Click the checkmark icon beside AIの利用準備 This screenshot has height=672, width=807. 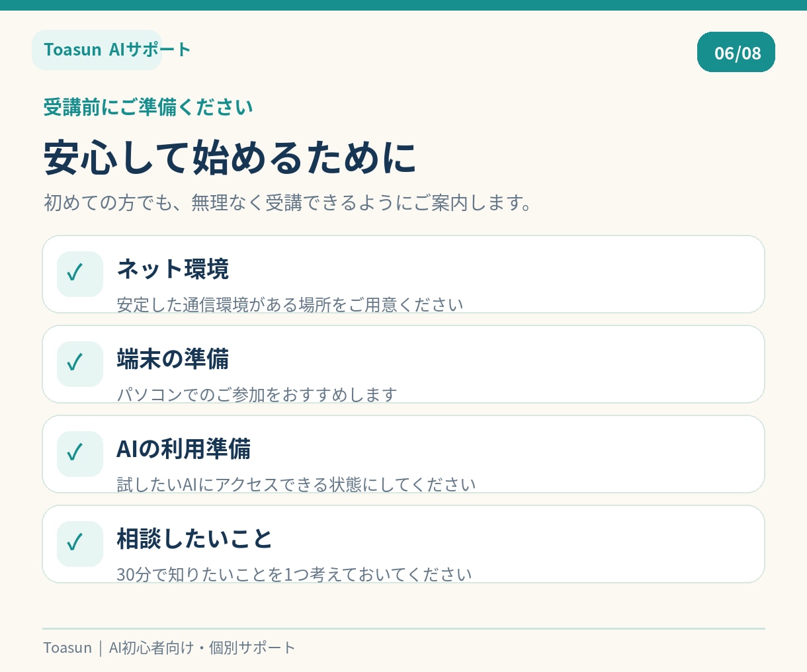click(x=80, y=454)
